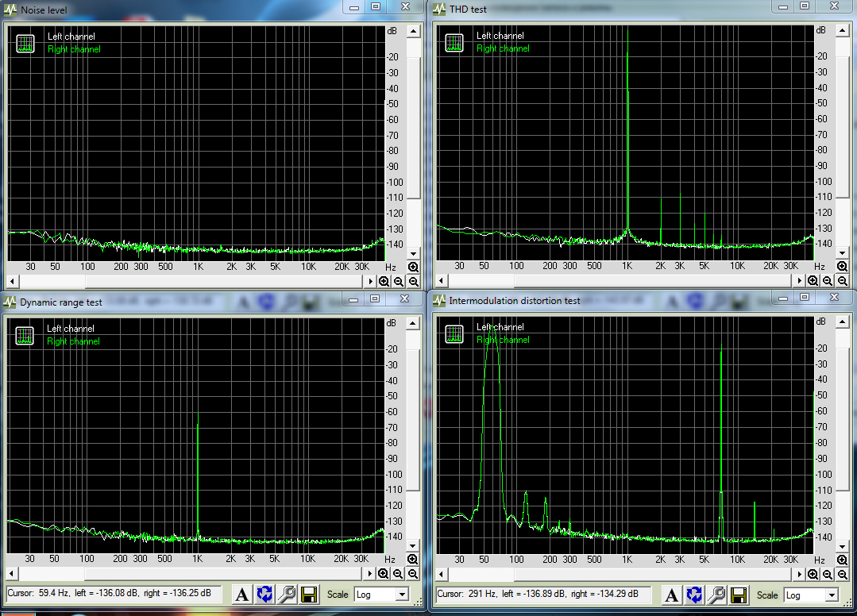
Task: Click the scroll-down arrow in Noise level window
Action: pos(413,253)
